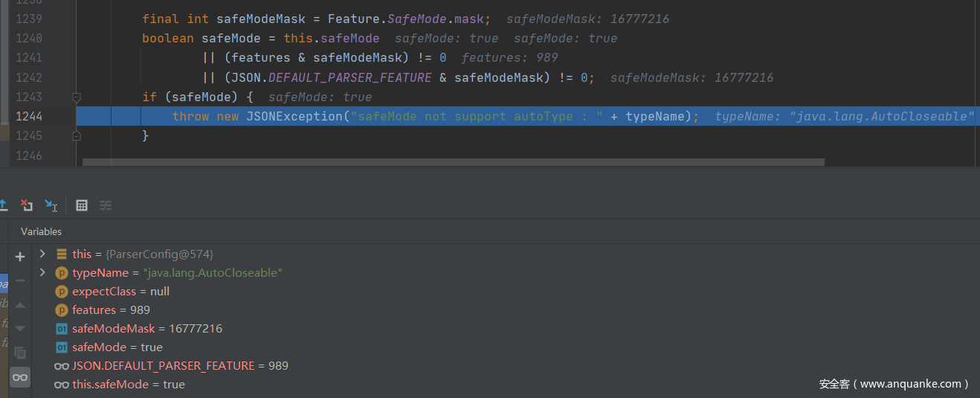Collapse the if block fold marker at line 1243
Image resolution: width=980 pixels, height=398 pixels.
(x=76, y=97)
